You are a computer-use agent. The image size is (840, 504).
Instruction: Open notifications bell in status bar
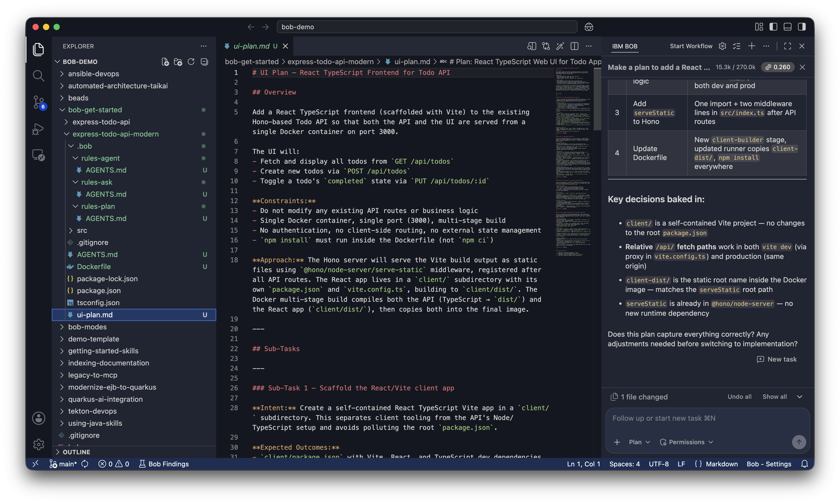tap(804, 464)
